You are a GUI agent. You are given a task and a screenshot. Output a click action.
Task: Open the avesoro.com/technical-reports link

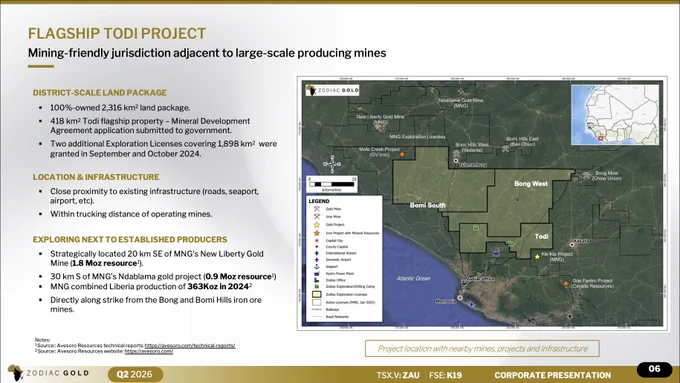[190, 346]
